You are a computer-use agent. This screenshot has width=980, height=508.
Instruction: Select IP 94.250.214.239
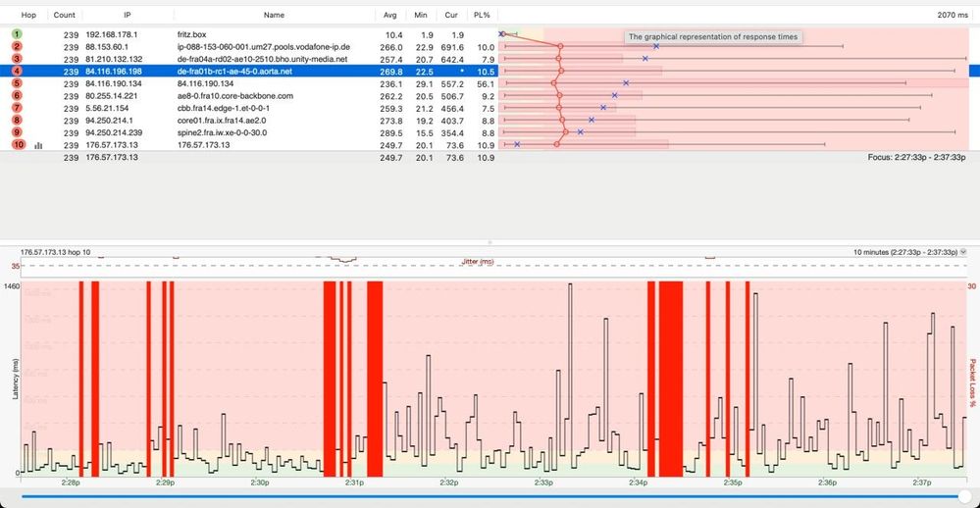(x=114, y=133)
